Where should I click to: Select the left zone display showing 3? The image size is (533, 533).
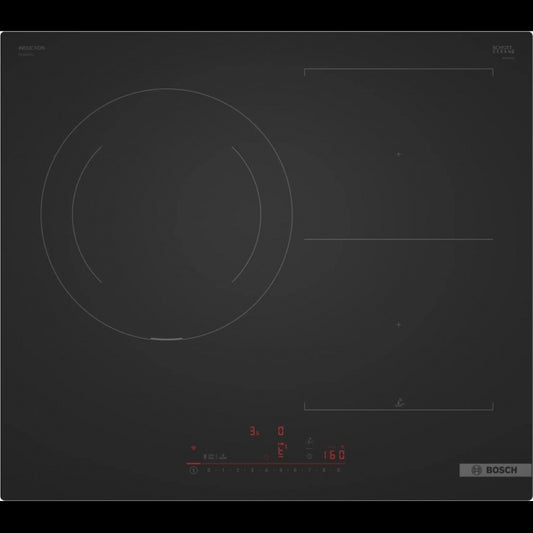254,431
